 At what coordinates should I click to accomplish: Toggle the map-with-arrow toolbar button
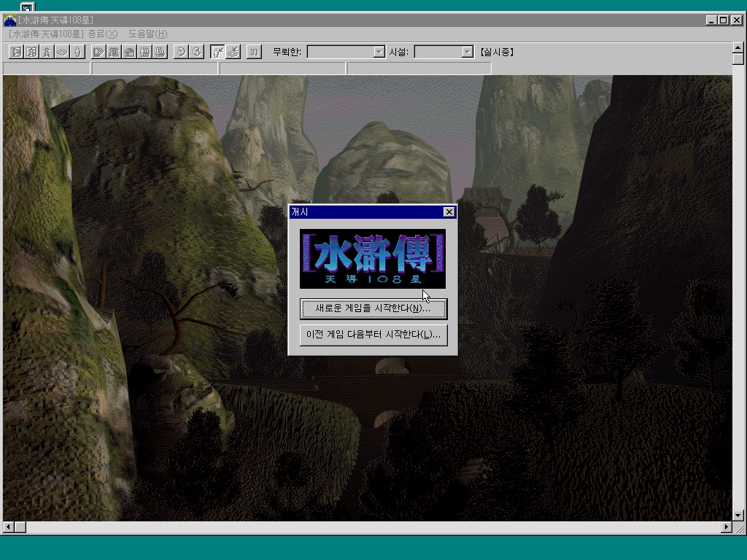click(233, 52)
